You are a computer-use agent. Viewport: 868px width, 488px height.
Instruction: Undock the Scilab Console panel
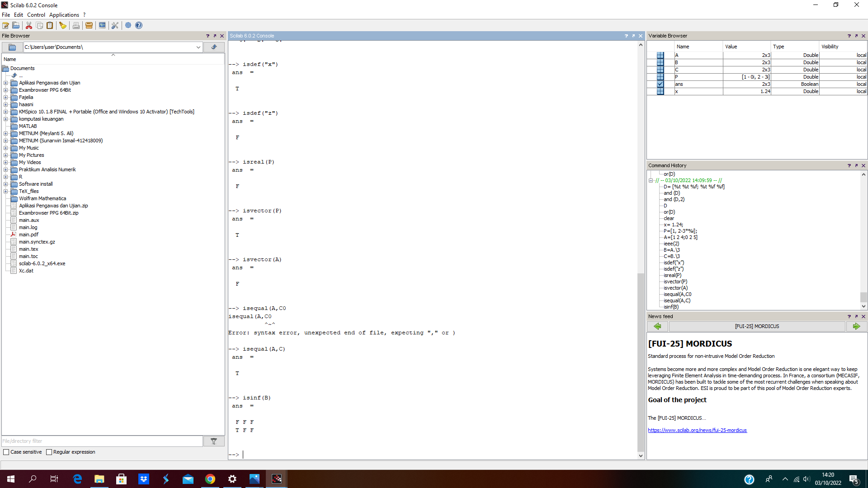tap(633, 36)
